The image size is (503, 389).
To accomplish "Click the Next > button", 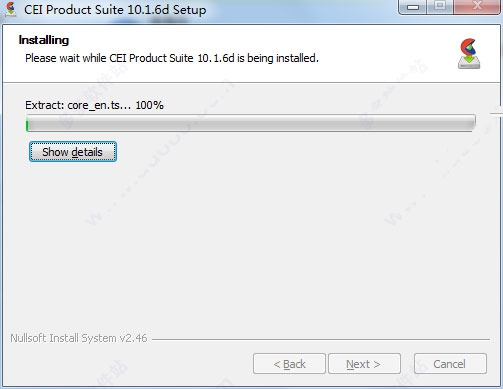I will tap(364, 364).
